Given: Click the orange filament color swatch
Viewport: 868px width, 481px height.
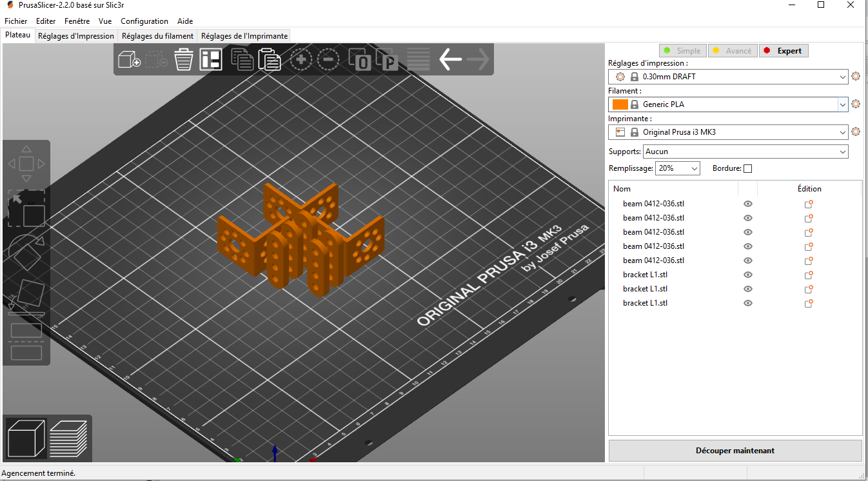Looking at the screenshot, I should pos(620,104).
